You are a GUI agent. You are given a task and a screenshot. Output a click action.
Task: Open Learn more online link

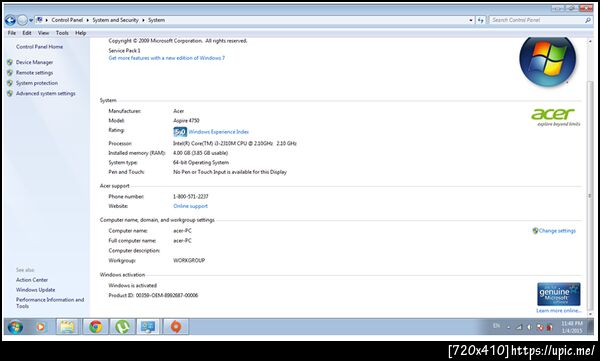coord(558,310)
